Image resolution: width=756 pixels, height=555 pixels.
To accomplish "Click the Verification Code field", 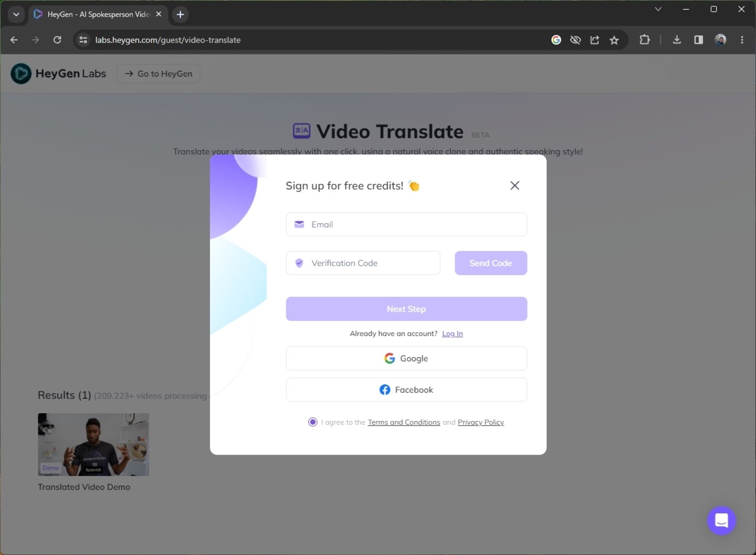I will 363,263.
